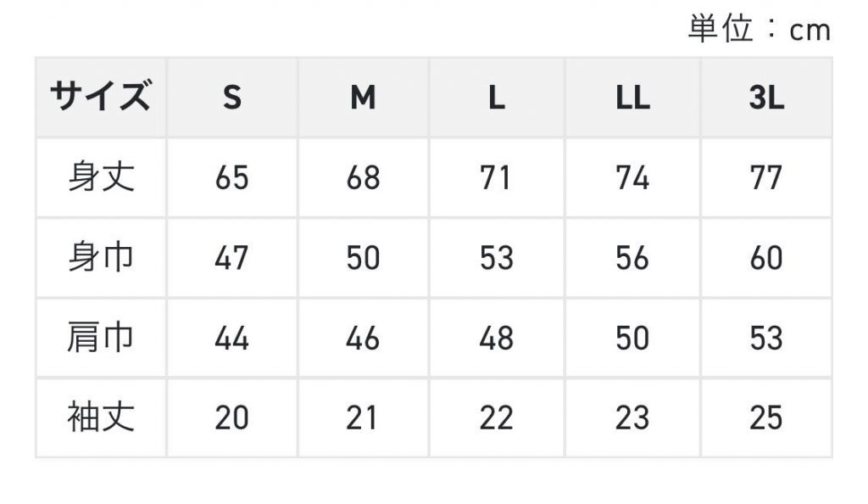Select the L size column header
The height and width of the screenshot is (504, 868).
click(x=497, y=98)
